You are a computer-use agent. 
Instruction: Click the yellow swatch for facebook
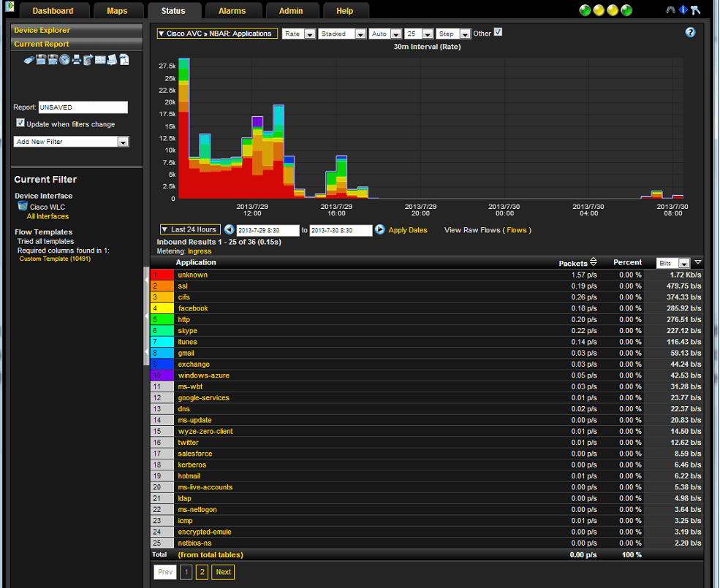162,308
